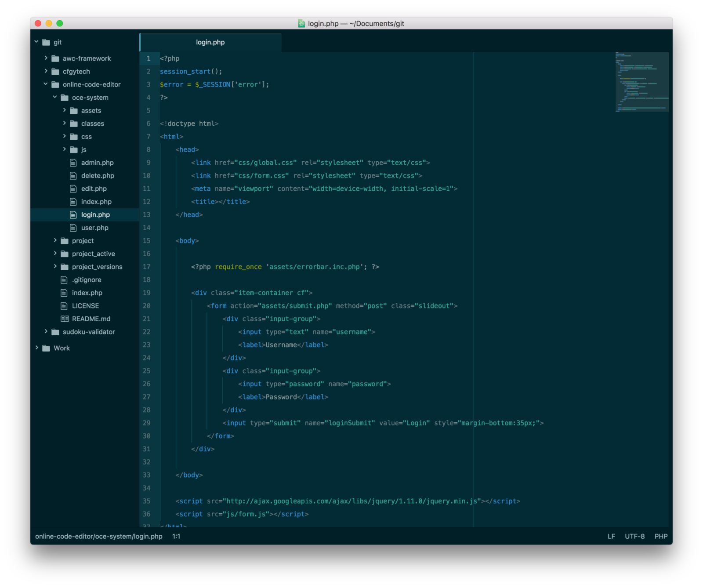Click the 1:1 cursor position indicator
This screenshot has width=703, height=588.
click(x=176, y=536)
